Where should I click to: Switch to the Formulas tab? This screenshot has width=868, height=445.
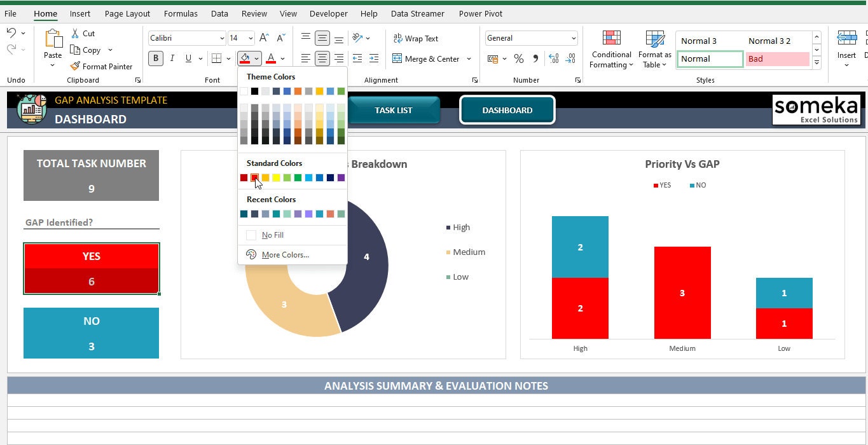click(x=181, y=13)
